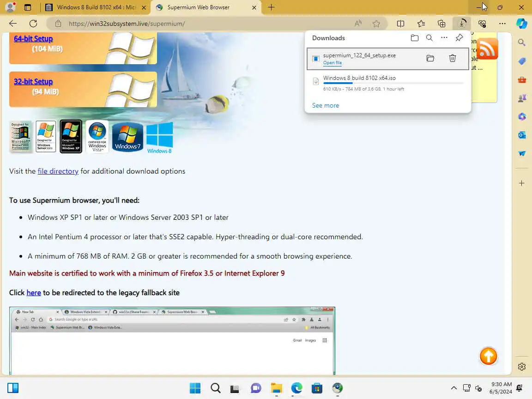Image resolution: width=532 pixels, height=399 pixels.
Task: Open a new browser tab
Action: tap(271, 7)
